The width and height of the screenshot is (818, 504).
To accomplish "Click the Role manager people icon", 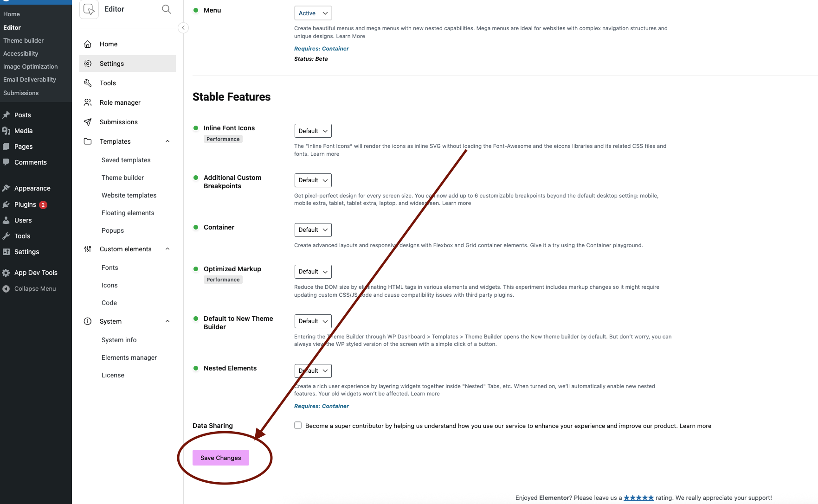I will tap(88, 102).
